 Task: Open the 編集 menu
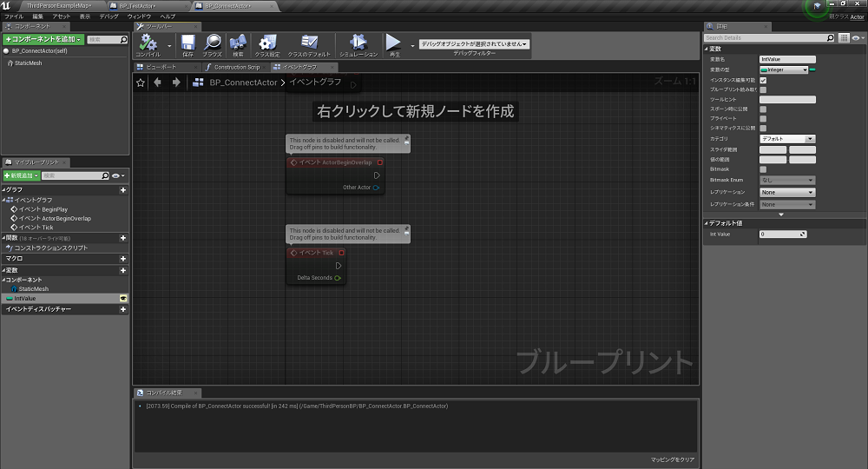37,17
